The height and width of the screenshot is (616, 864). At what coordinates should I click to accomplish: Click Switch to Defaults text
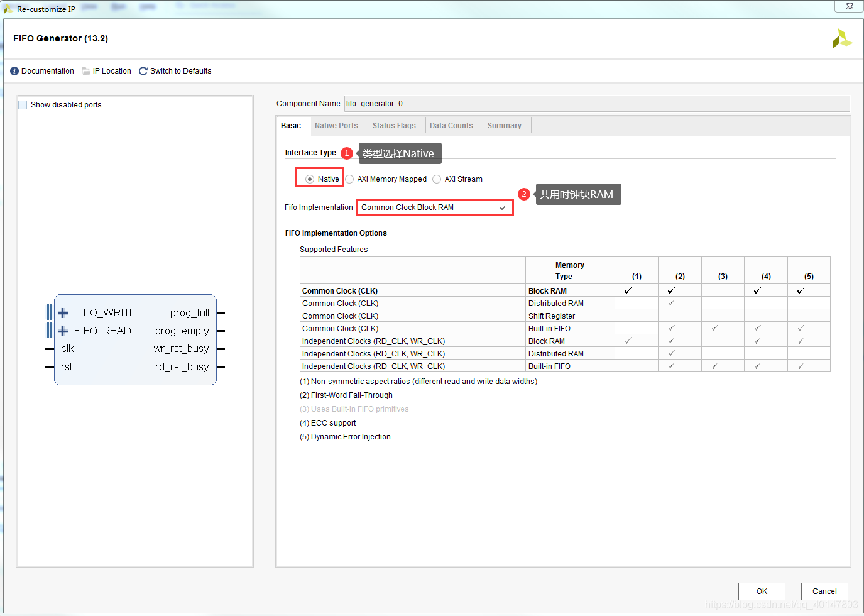click(180, 71)
